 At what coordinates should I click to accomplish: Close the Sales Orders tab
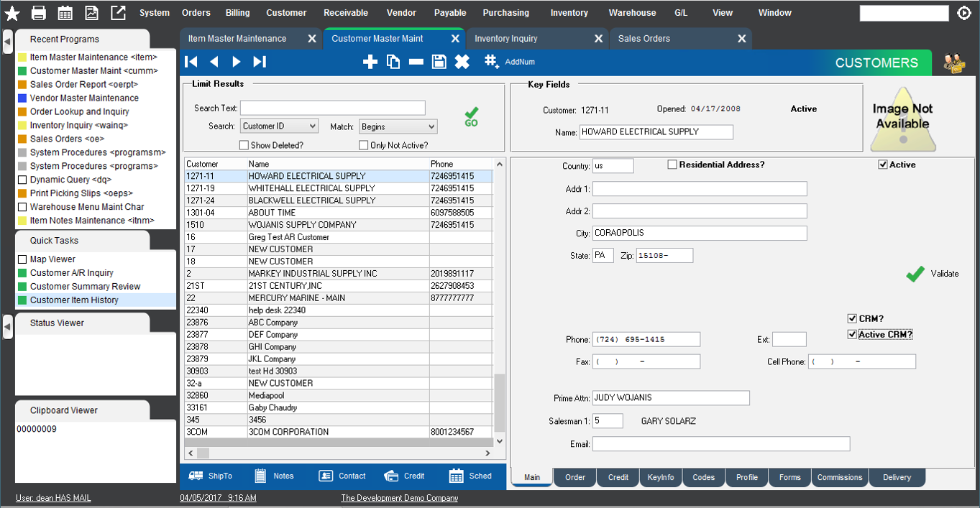tap(741, 39)
